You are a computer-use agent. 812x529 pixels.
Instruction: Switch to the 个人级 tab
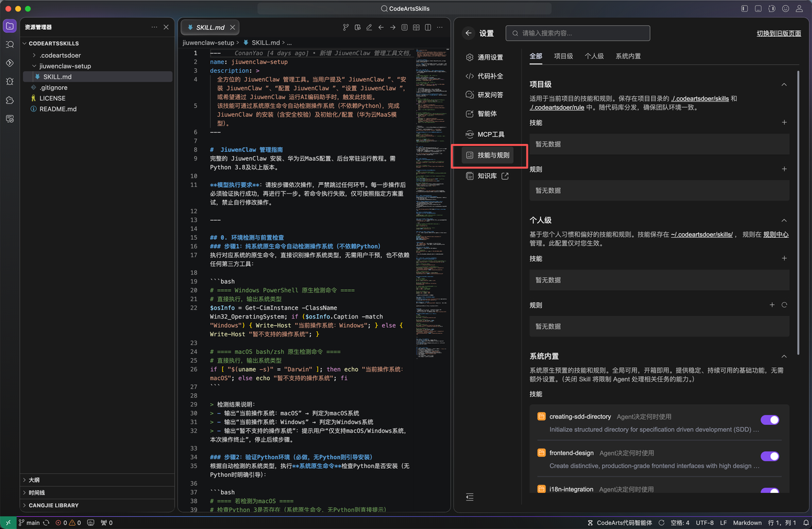594,56
